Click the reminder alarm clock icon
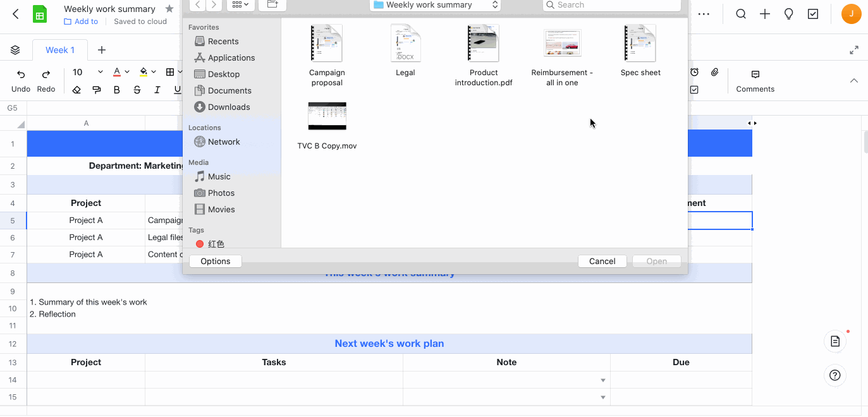 (694, 73)
